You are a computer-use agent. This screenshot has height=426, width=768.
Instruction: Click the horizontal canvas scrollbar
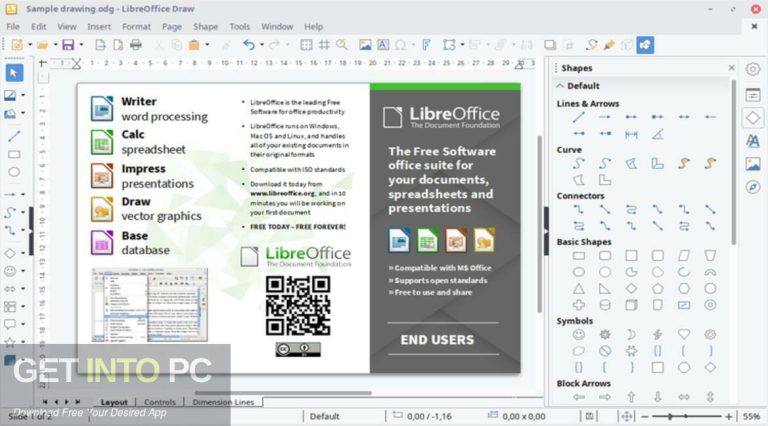(283, 393)
